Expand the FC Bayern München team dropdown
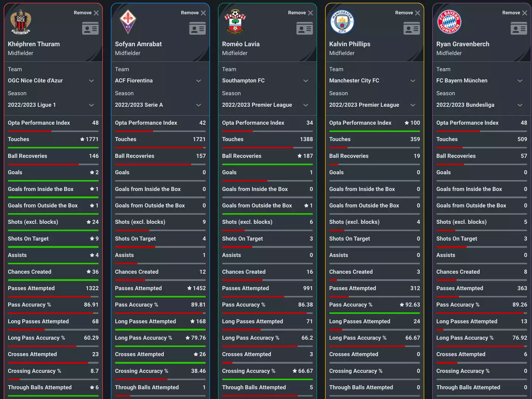The width and height of the screenshot is (532, 399). pyautogui.click(x=520, y=81)
